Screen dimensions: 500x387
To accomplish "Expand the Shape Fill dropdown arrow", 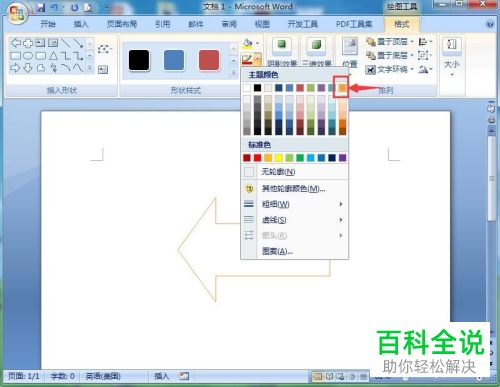I will pos(257,43).
